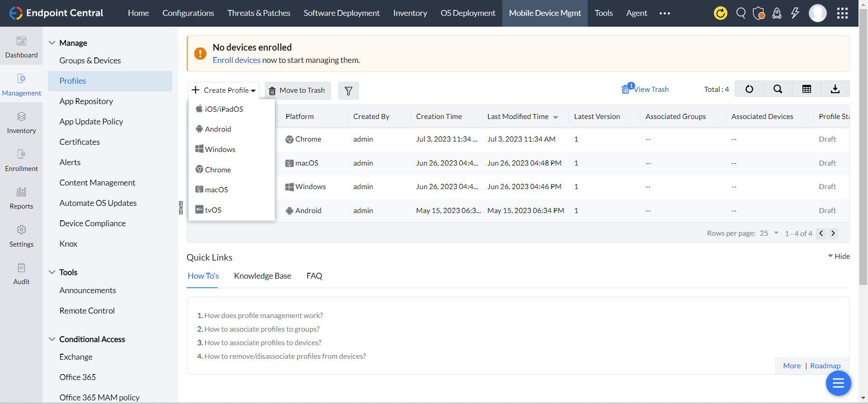Click the filter funnel icon

tap(348, 91)
